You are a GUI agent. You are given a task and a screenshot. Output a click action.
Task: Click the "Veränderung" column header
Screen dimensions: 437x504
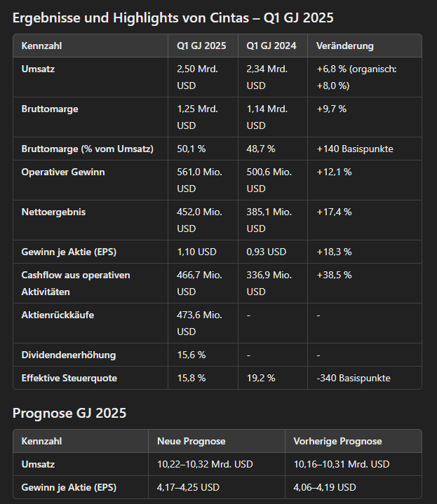coord(345,46)
